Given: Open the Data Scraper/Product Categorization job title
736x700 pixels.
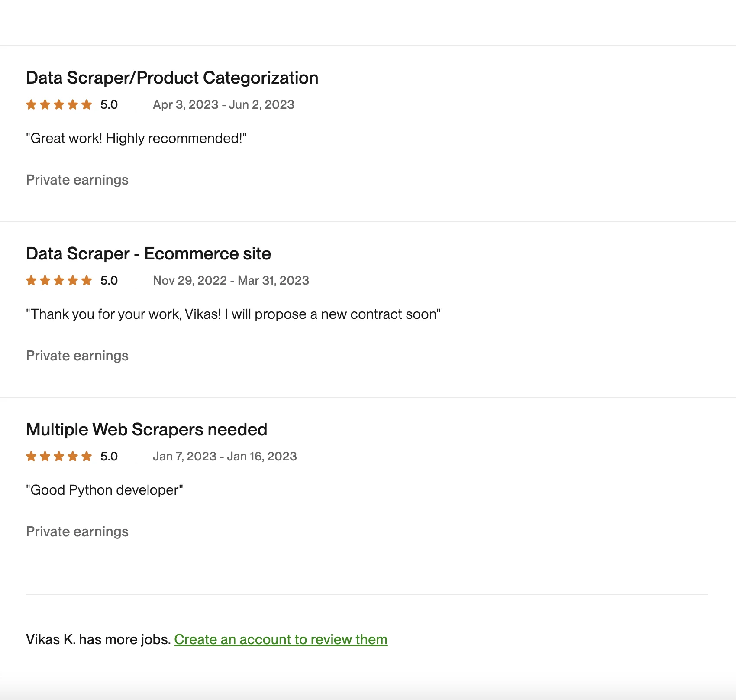Looking at the screenshot, I should [172, 78].
